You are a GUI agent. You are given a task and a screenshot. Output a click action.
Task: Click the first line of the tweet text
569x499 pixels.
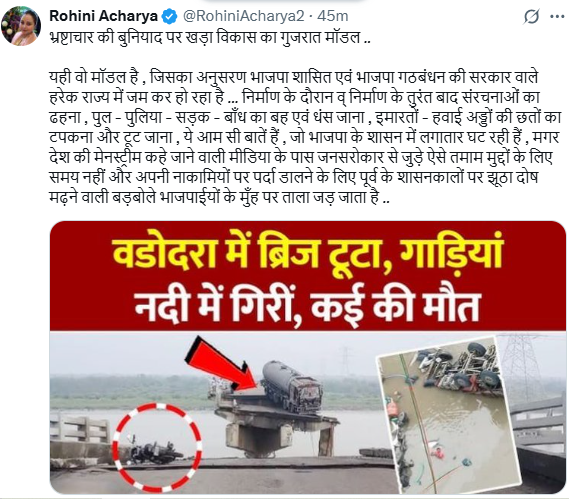point(210,37)
